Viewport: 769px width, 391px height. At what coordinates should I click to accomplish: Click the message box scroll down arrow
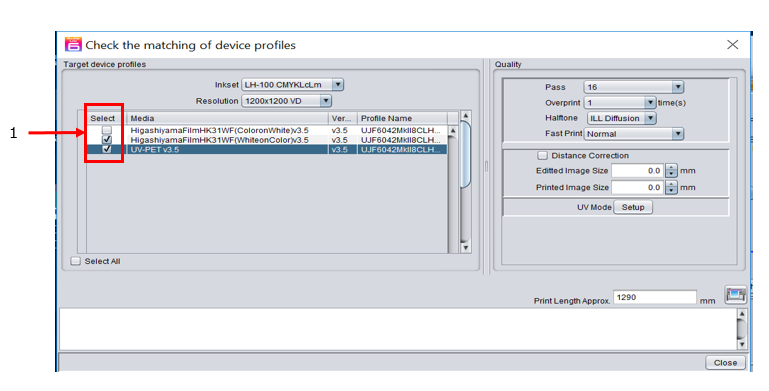[742, 344]
